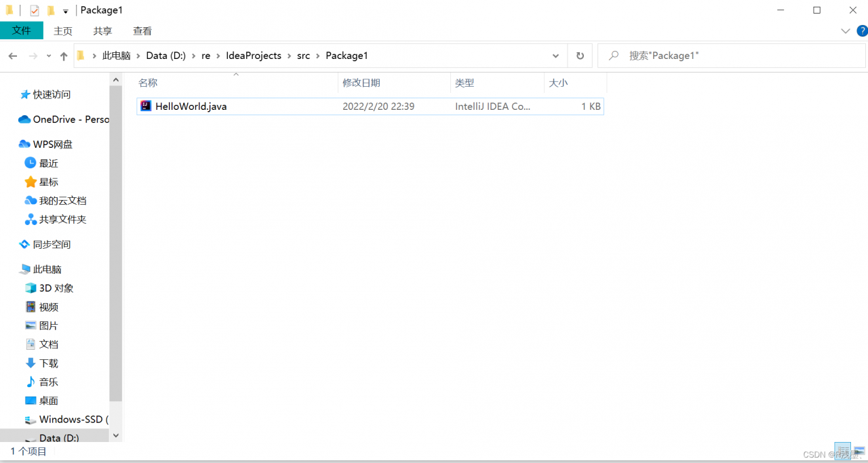This screenshot has height=463, width=868.
Task: Open the Customize Quick Access Toolbar dropdown
Action: point(65,11)
